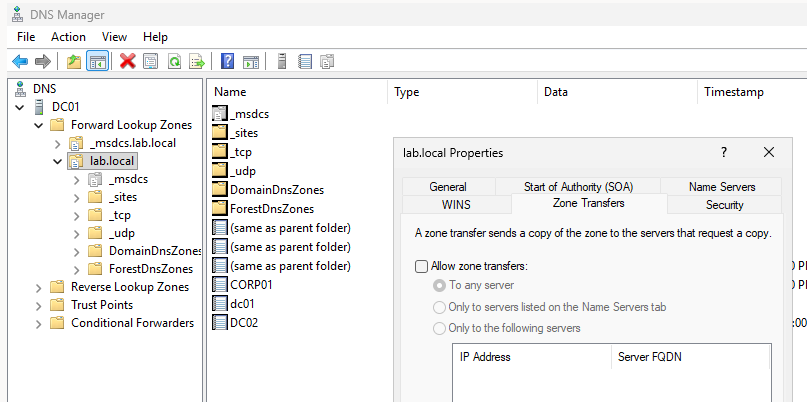Expand the Reverse Lookup Zones node
This screenshot has height=402, width=807.
[39, 287]
